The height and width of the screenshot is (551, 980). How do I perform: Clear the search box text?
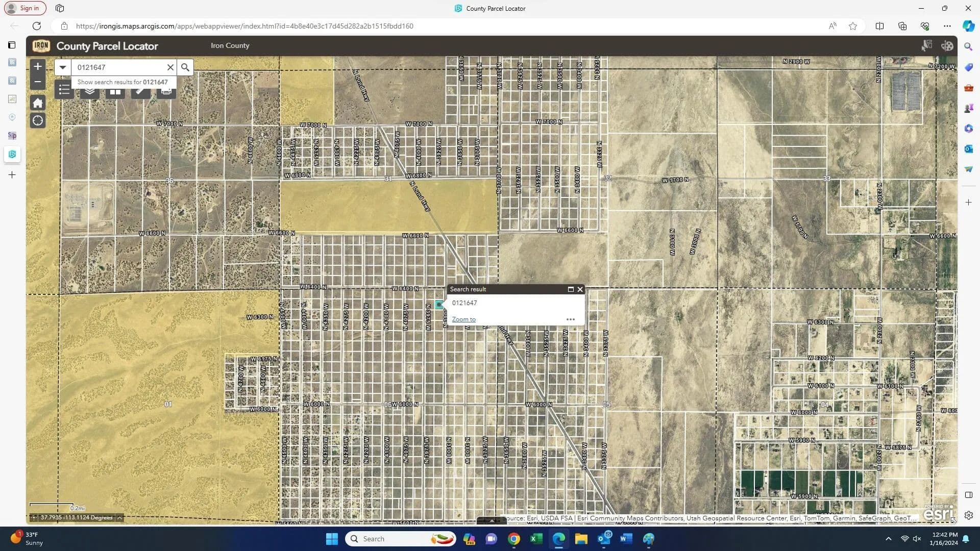coord(170,67)
